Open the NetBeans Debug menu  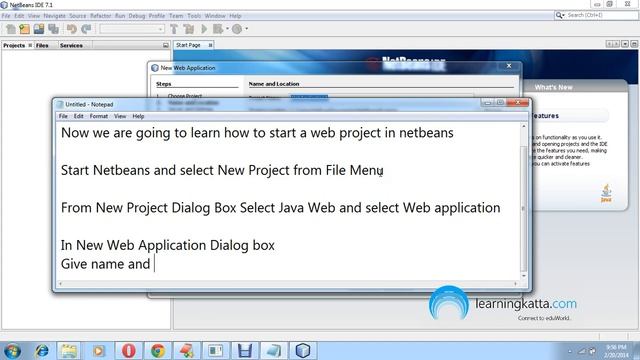pos(137,16)
